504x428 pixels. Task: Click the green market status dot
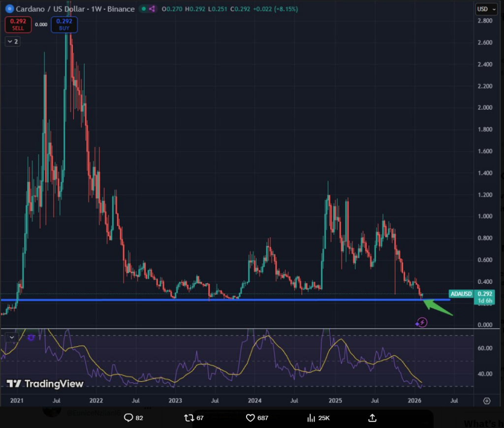click(143, 9)
